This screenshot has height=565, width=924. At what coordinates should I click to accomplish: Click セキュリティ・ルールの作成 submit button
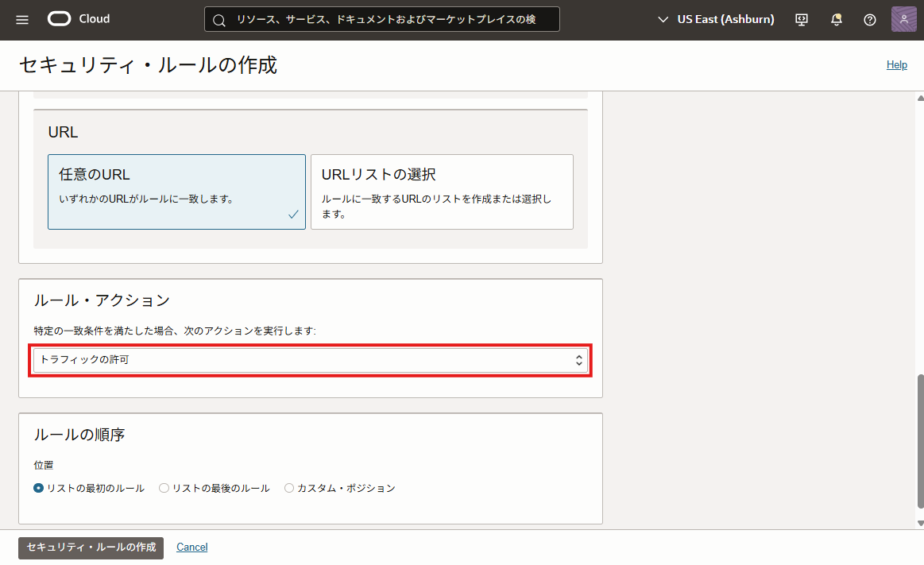click(91, 548)
